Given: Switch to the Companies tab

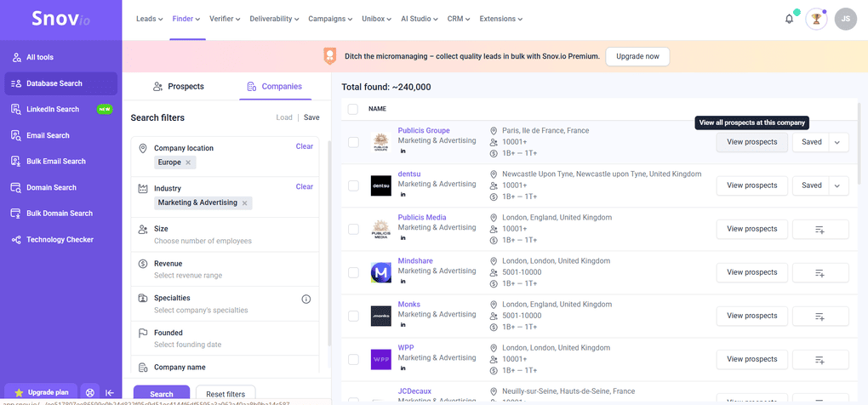Looking at the screenshot, I should point(275,86).
